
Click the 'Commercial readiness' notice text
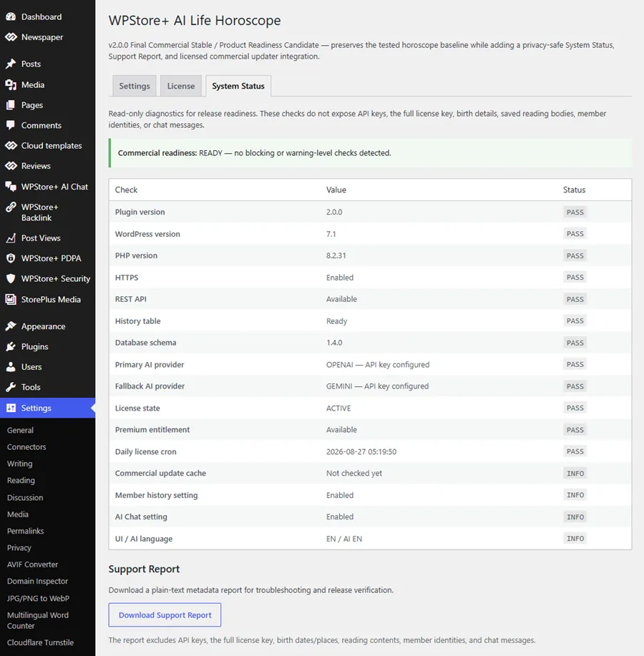(254, 153)
